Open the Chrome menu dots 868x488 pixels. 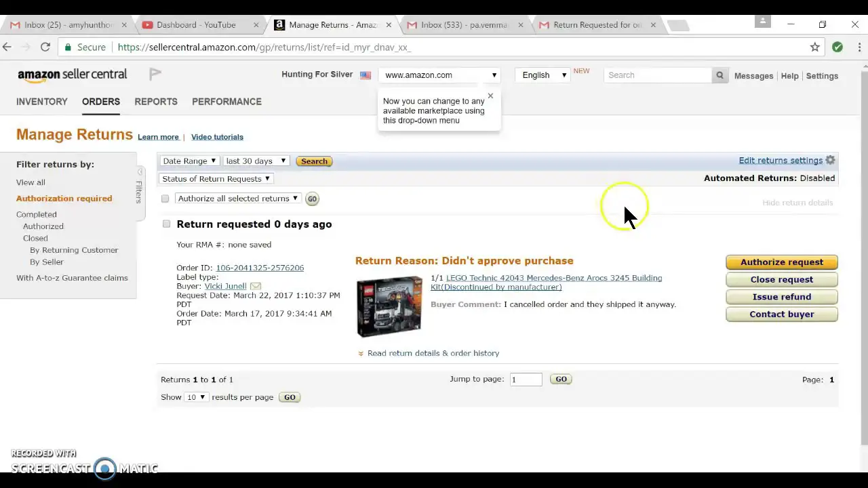[860, 47]
